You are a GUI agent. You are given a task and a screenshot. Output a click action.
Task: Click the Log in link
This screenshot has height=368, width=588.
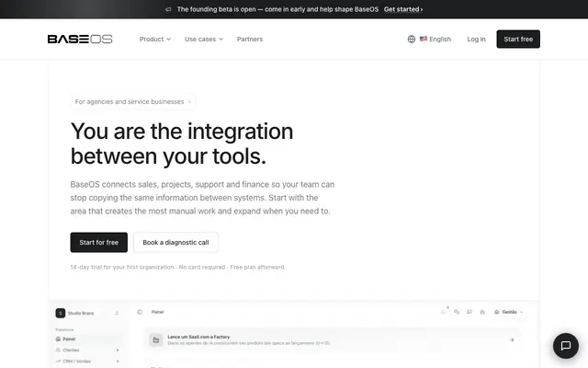[476, 39]
